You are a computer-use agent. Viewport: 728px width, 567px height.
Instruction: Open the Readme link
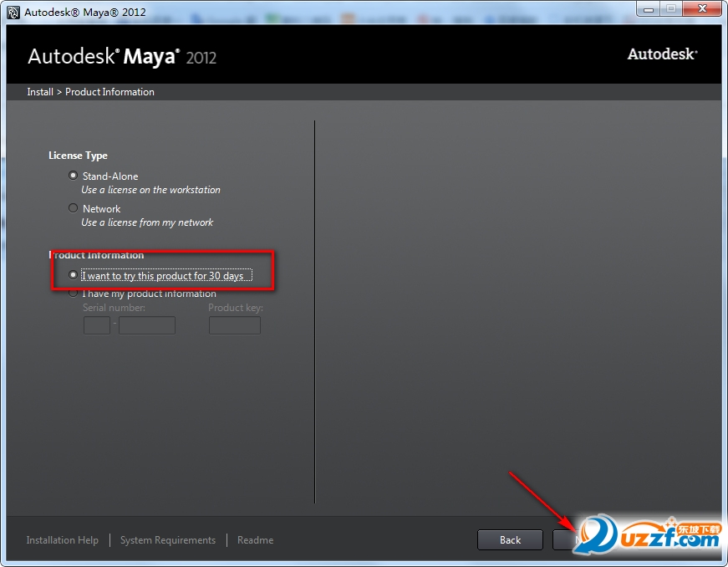256,540
